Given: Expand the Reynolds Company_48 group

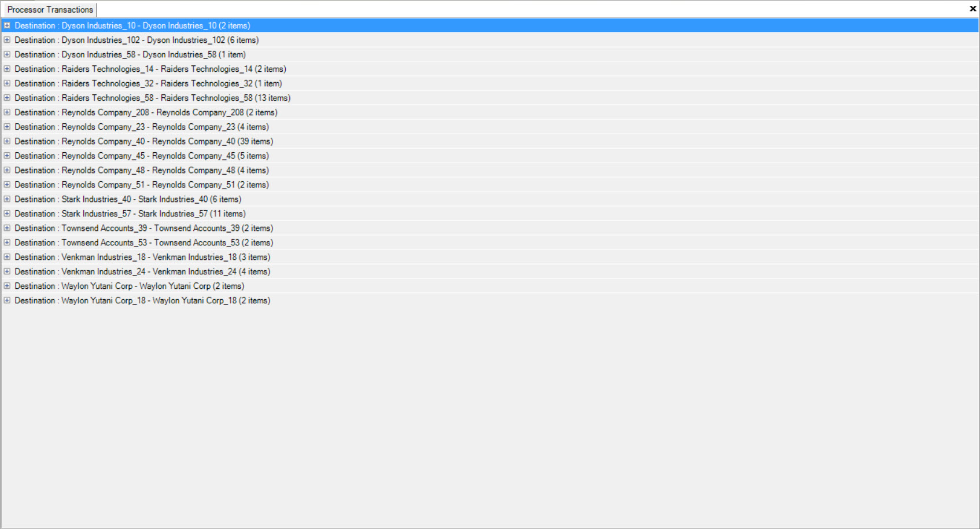Looking at the screenshot, I should point(7,170).
